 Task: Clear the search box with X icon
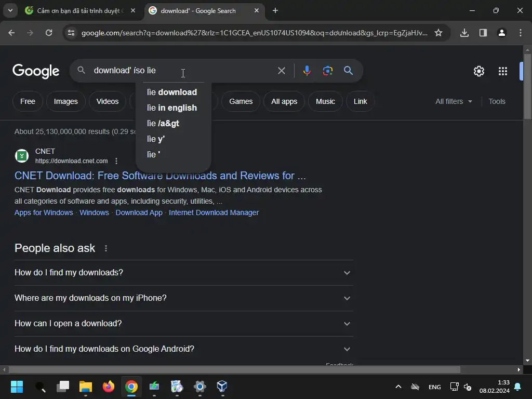coord(281,71)
